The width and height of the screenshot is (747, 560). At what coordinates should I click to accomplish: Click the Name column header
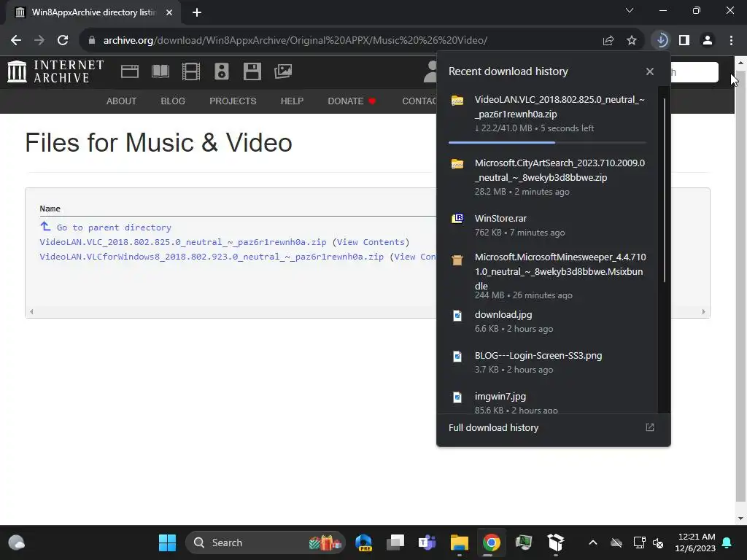(50, 209)
